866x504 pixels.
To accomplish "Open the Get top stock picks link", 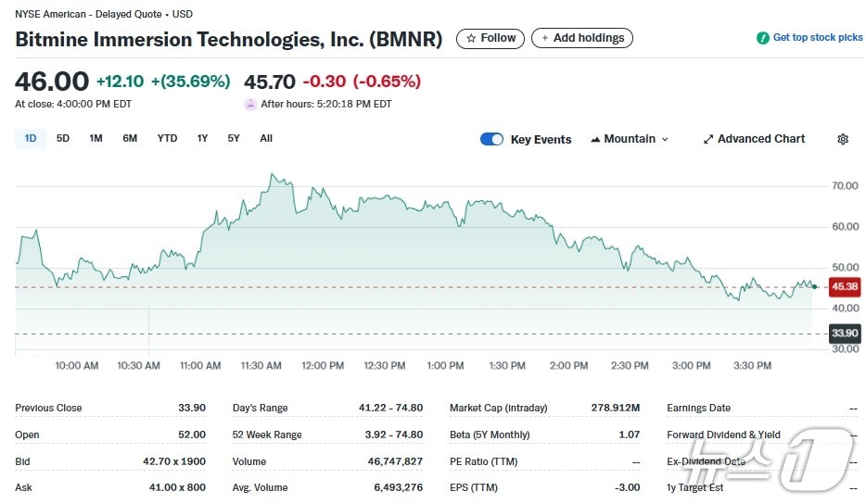I will coord(817,38).
